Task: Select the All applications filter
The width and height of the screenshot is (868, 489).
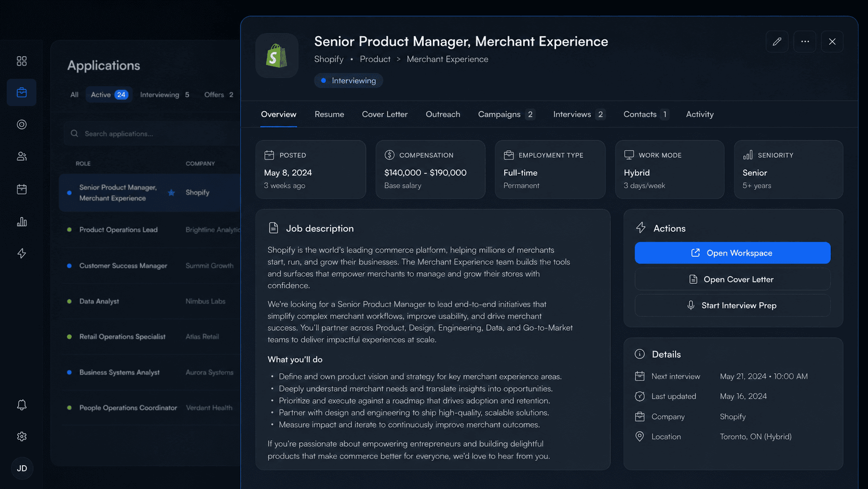Action: [x=74, y=95]
